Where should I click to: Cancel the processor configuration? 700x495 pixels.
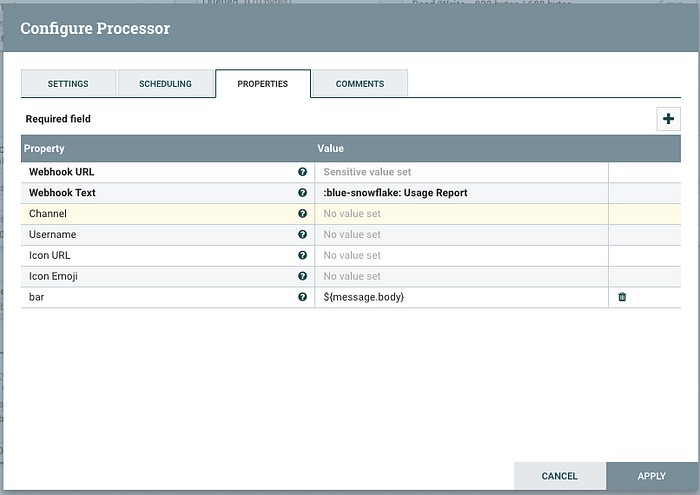point(559,476)
